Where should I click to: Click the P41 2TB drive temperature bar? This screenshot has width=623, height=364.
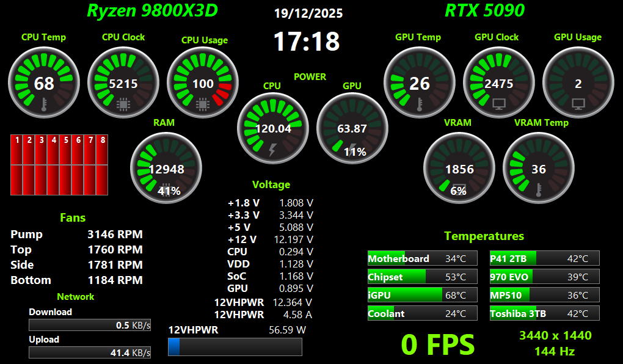tap(544, 258)
